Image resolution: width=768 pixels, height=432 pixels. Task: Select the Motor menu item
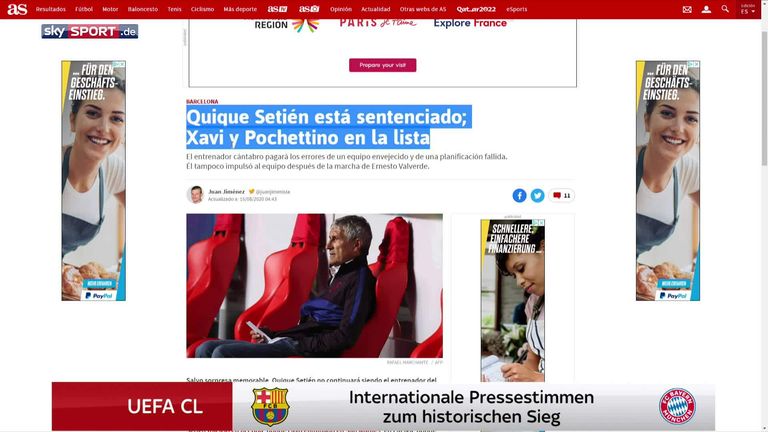point(110,9)
